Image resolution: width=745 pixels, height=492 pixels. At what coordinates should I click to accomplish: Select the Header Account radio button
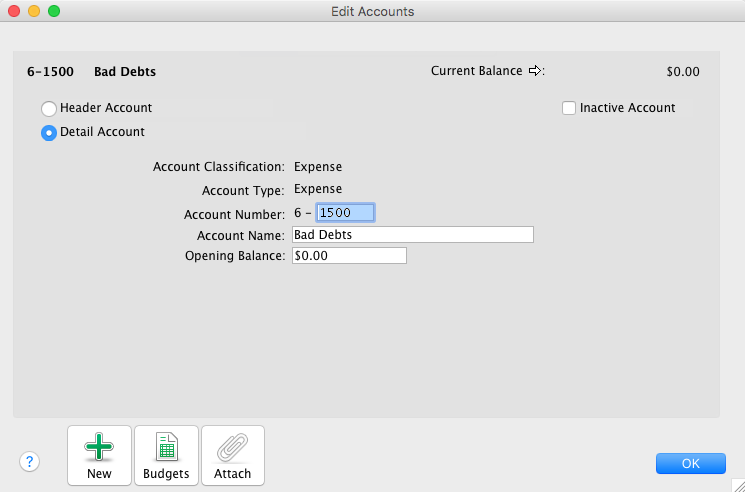click(x=49, y=108)
